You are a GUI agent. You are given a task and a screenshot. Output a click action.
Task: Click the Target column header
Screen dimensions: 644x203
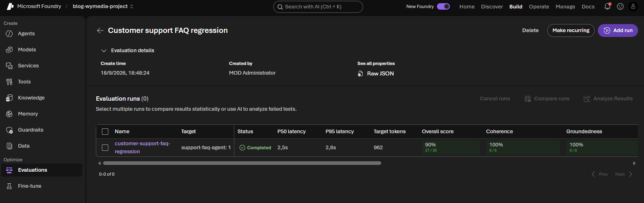click(x=189, y=132)
